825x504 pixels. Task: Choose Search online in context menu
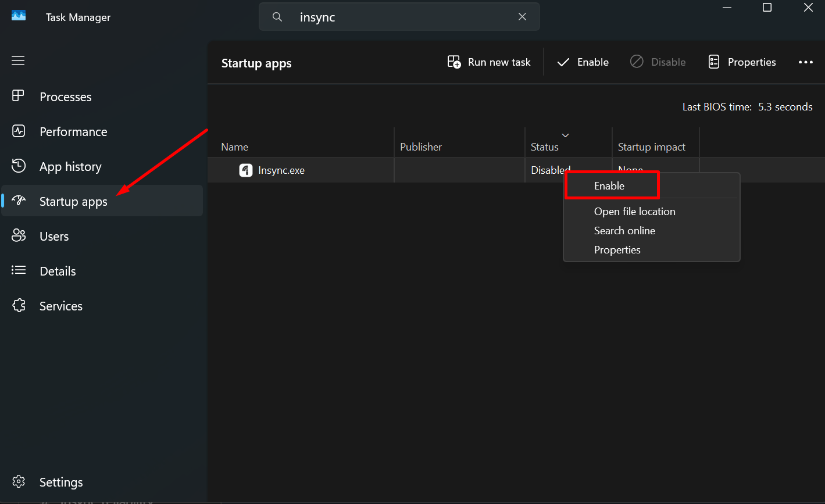coord(624,231)
